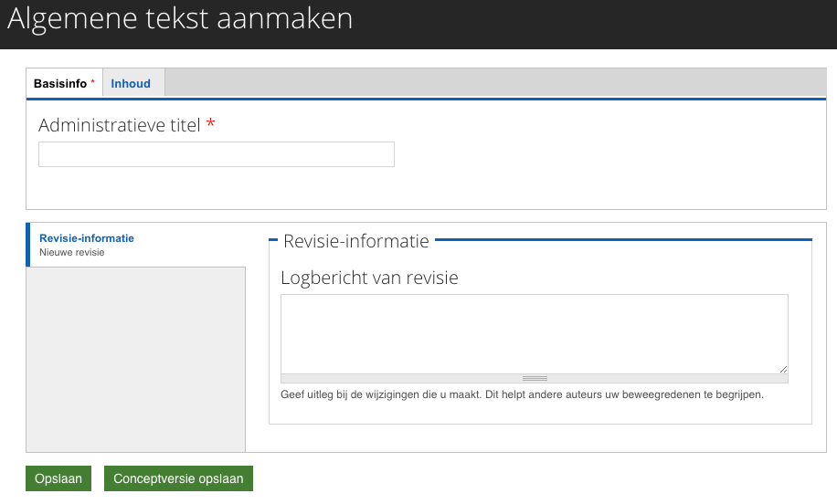Click the Administratieve titel text field
Viewport: 837px width, 504px height.
[x=216, y=154]
